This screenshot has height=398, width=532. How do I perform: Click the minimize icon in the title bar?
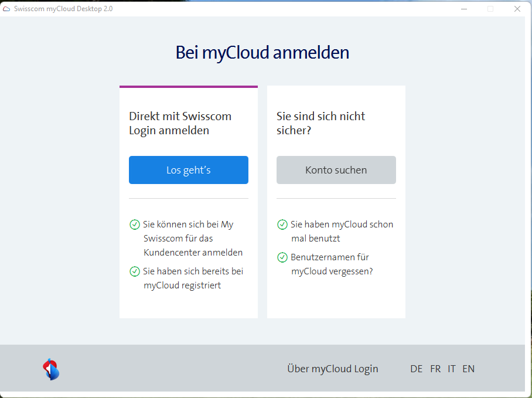coord(463,9)
